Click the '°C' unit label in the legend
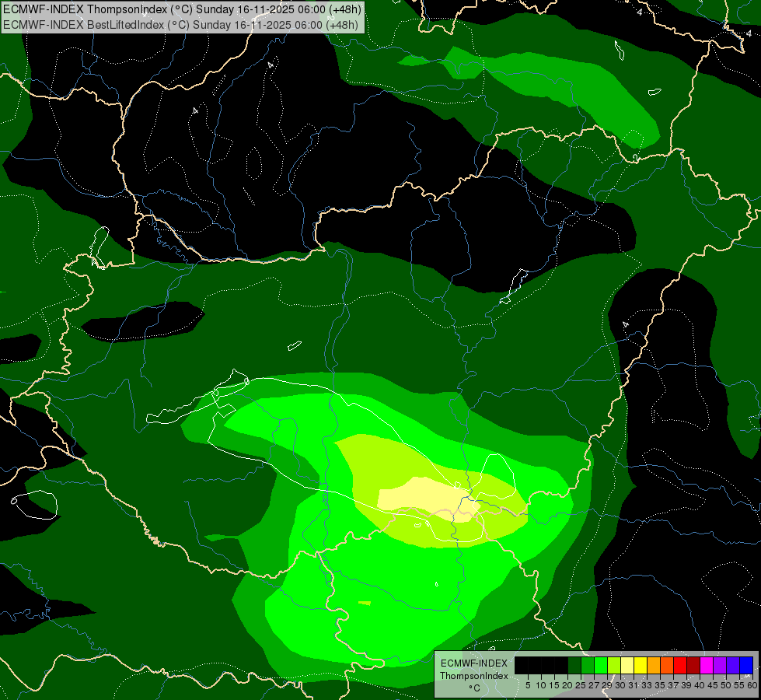This screenshot has width=761, height=700. pyautogui.click(x=475, y=688)
